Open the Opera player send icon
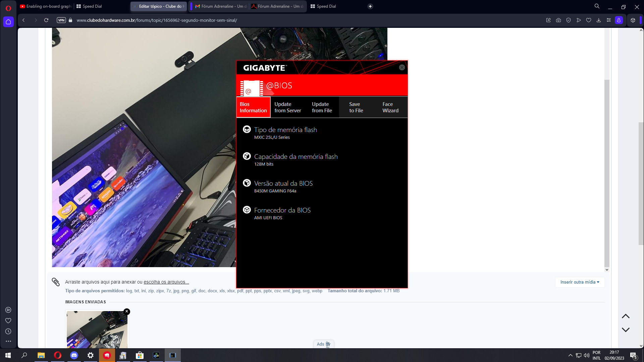This screenshot has width=644, height=362. point(579,20)
